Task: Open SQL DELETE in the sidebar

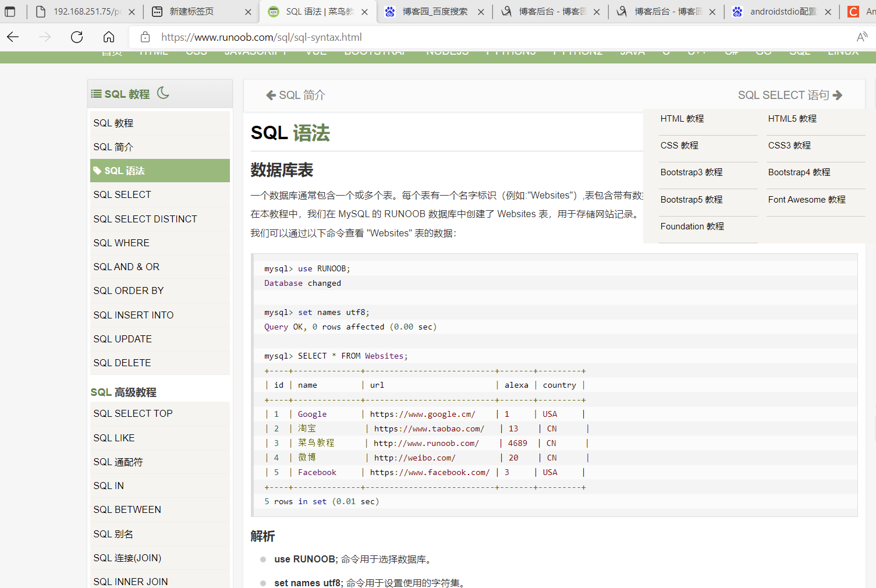Action: click(x=160, y=363)
